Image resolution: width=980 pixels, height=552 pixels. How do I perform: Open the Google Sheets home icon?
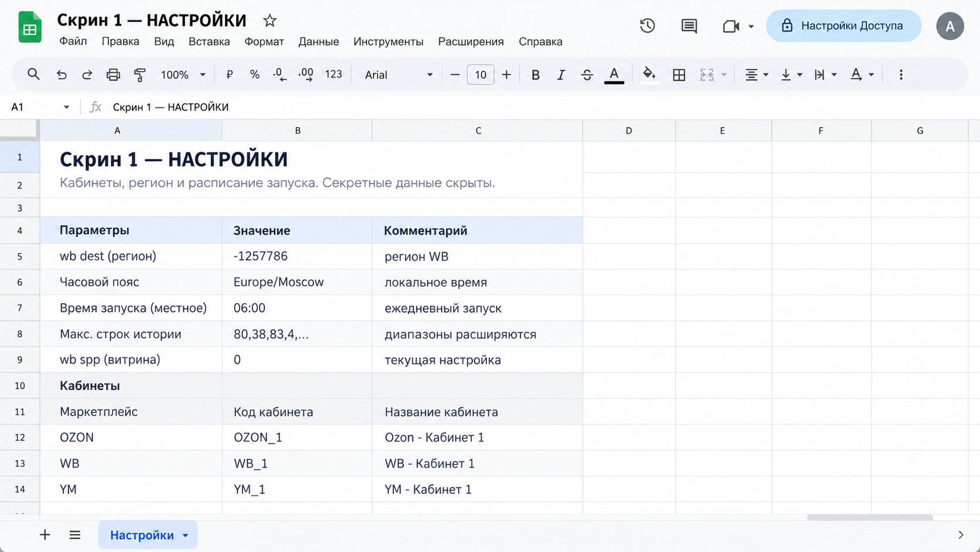coord(30,28)
